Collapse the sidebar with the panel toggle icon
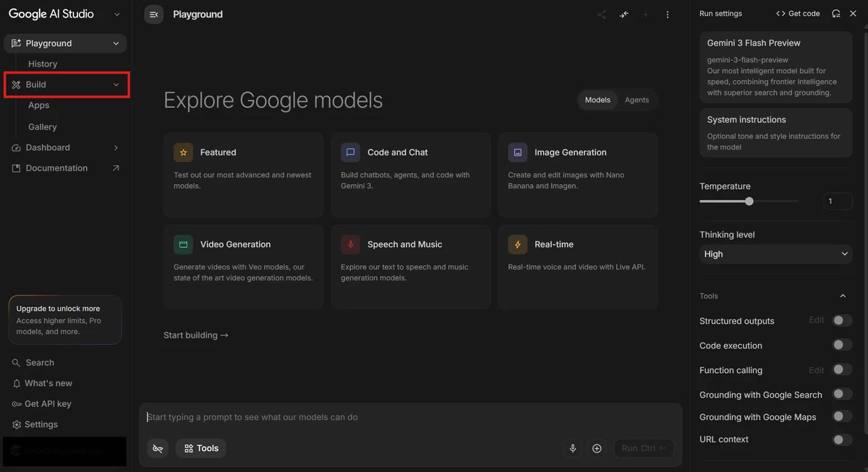868x472 pixels. (x=153, y=14)
